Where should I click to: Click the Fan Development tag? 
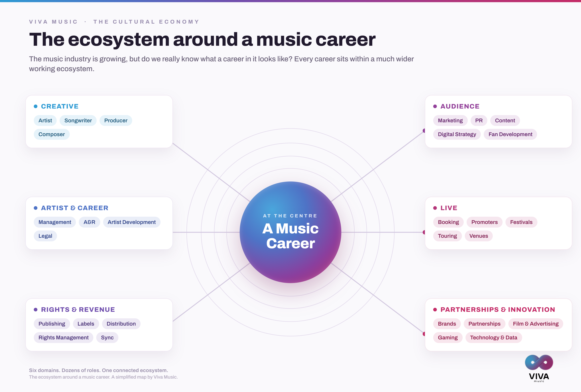click(510, 134)
